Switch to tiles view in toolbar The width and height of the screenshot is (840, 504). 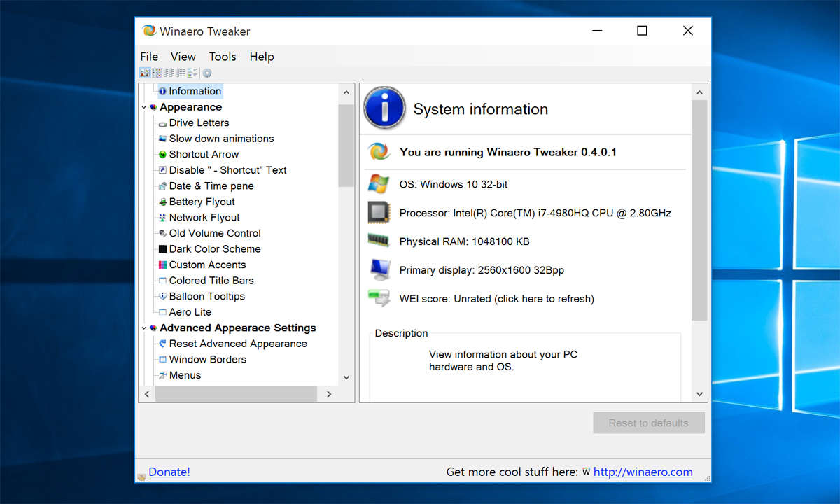pyautogui.click(x=192, y=73)
